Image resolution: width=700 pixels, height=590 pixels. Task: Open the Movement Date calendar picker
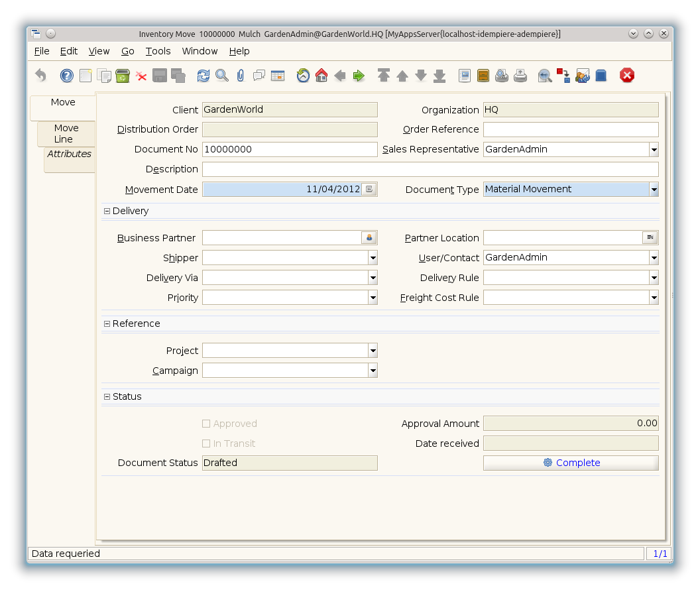[369, 190]
